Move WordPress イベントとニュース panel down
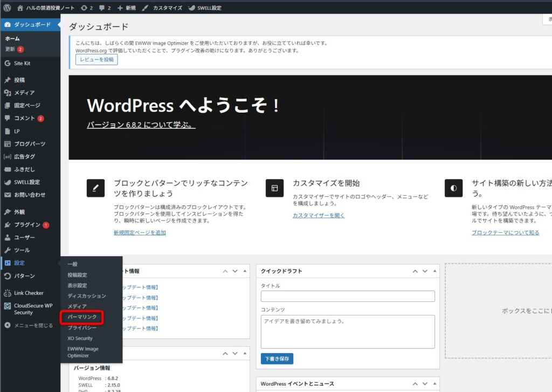552x392 pixels. click(425, 383)
